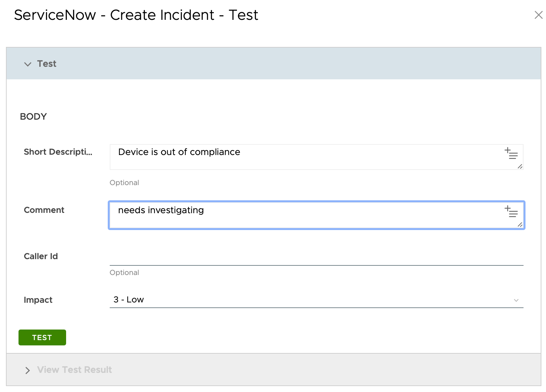Expand the View Test Result chevron
Image resolution: width=546 pixels, height=392 pixels.
point(28,370)
